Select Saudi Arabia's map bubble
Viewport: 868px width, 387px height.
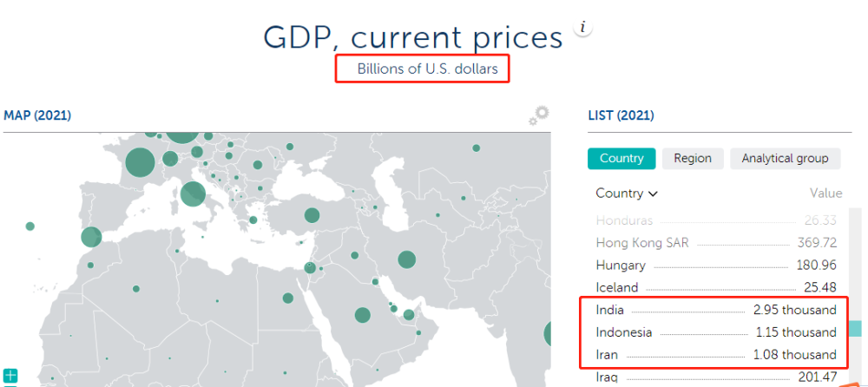click(363, 314)
